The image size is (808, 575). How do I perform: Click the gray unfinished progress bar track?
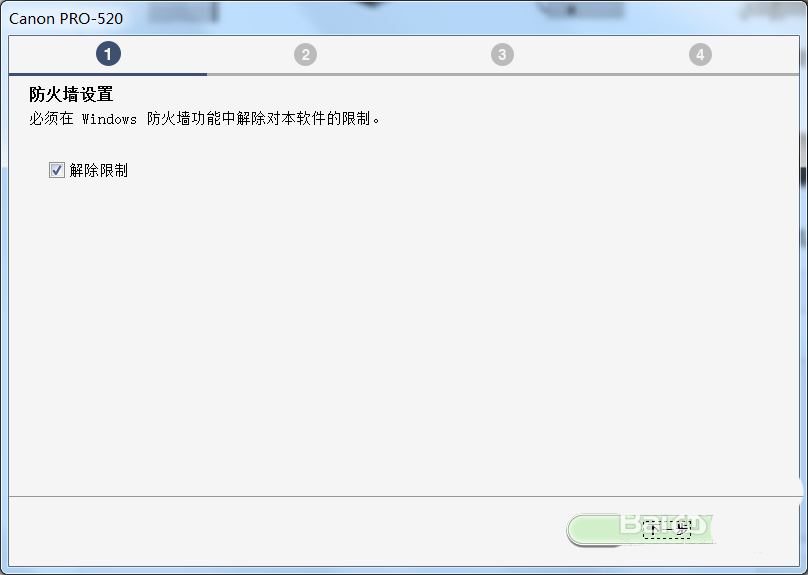tap(503, 74)
